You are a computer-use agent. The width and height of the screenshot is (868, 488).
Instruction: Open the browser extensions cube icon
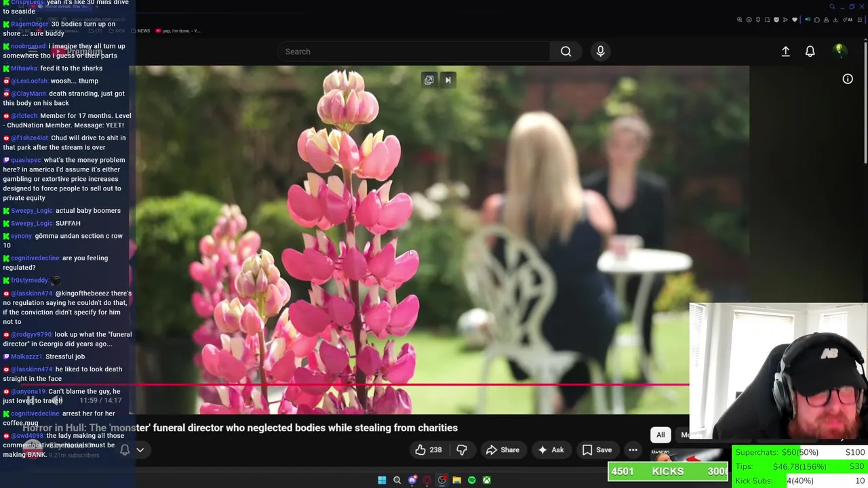click(817, 20)
